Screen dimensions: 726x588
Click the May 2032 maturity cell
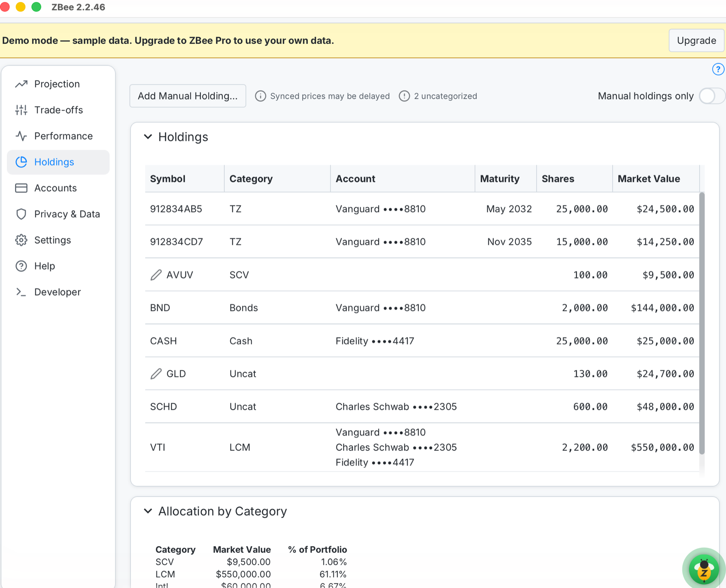click(509, 209)
